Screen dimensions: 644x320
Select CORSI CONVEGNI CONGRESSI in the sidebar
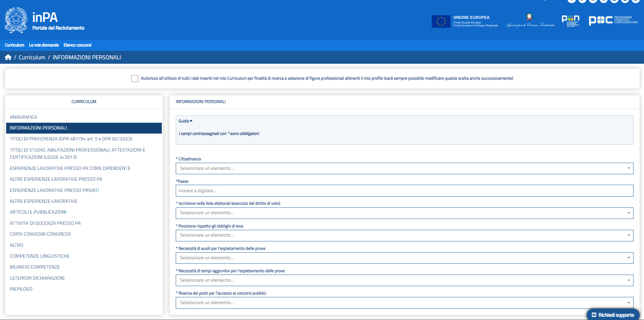point(84,234)
